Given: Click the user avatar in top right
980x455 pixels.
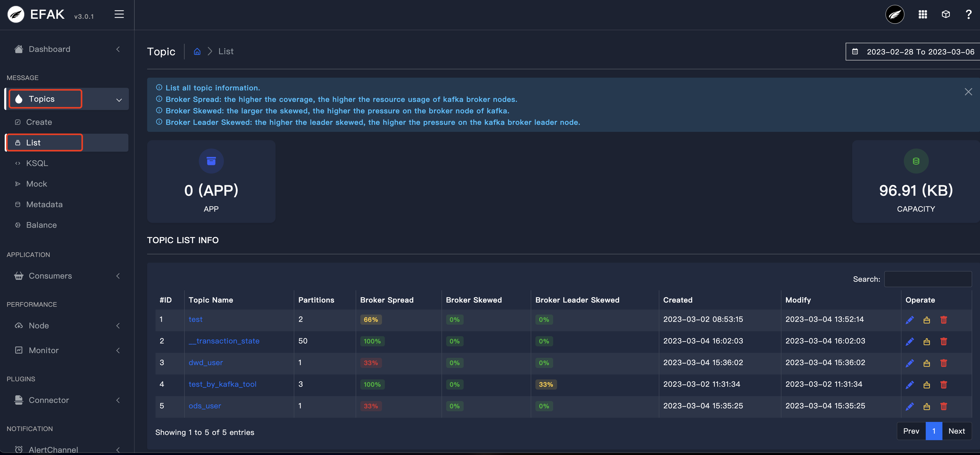Looking at the screenshot, I should pos(895,14).
